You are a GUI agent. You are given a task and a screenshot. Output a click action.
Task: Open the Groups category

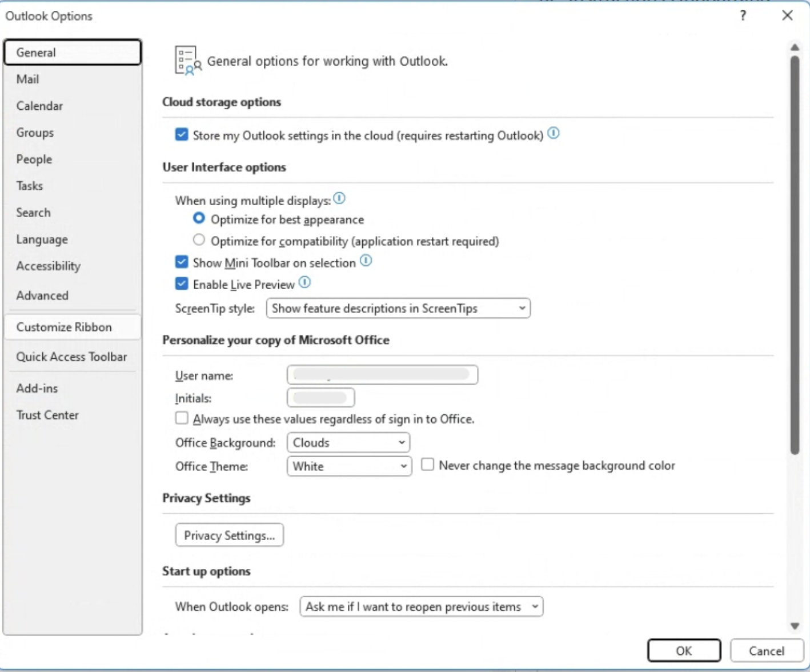point(73,133)
